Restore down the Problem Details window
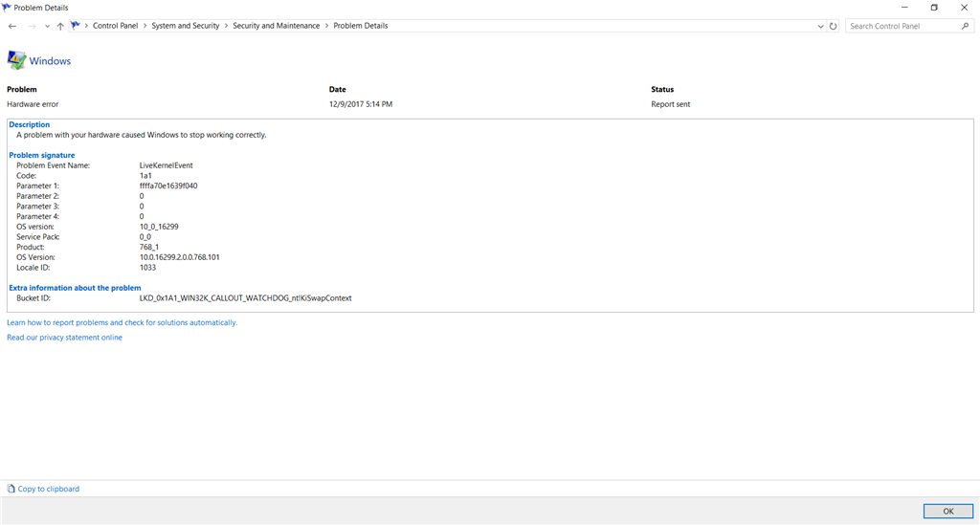The height and width of the screenshot is (525, 980). point(934,8)
